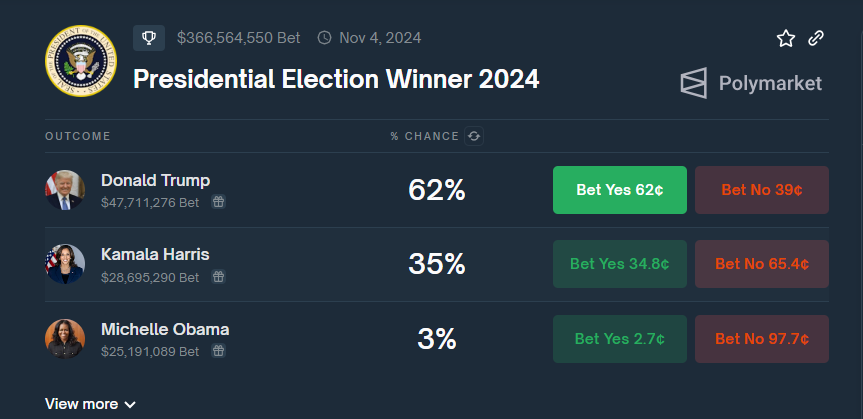Open Kamala Harris's profile photo
The width and height of the screenshot is (863, 419).
[x=65, y=264]
